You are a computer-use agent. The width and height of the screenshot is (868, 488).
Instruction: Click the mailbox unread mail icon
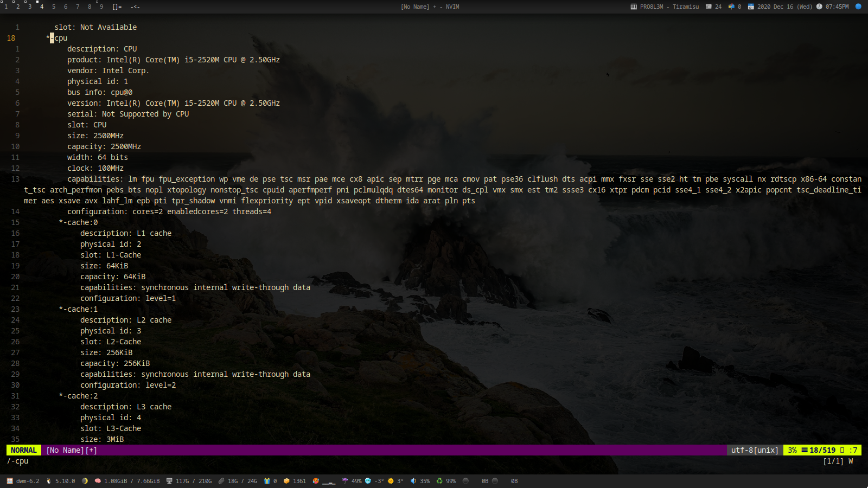pos(731,7)
